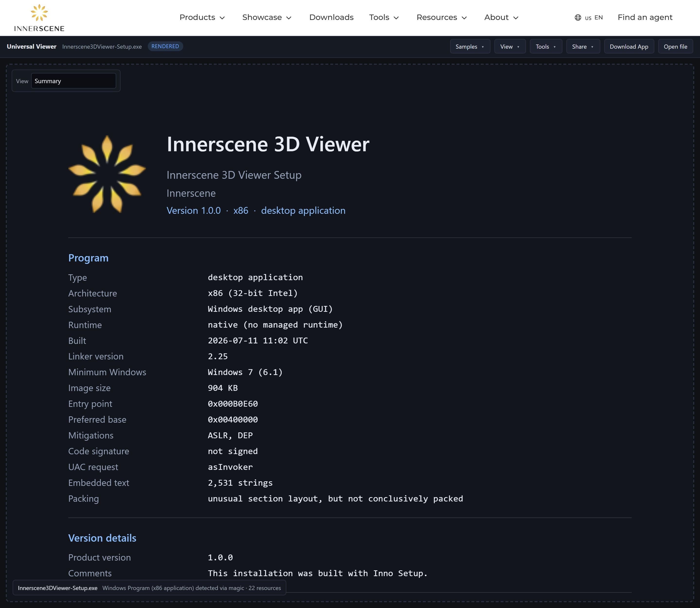Image resolution: width=700 pixels, height=608 pixels.
Task: Follow the Find an agent link
Action: pyautogui.click(x=645, y=17)
